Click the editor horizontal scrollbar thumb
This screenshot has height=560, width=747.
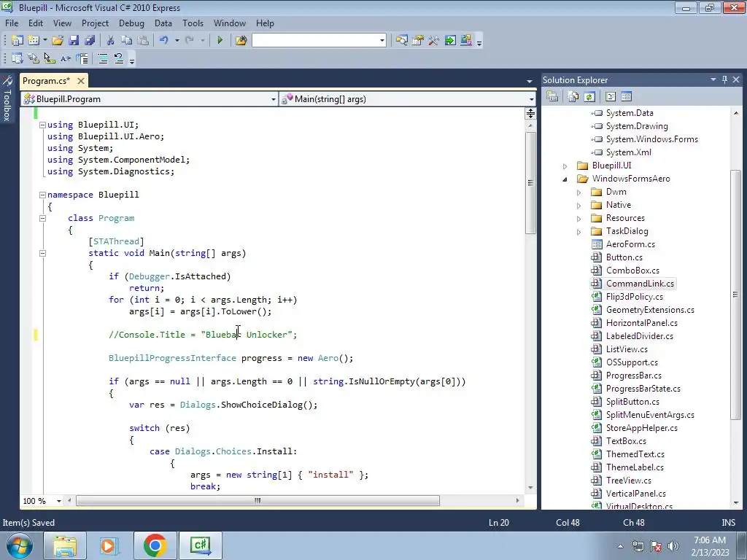tap(258, 501)
